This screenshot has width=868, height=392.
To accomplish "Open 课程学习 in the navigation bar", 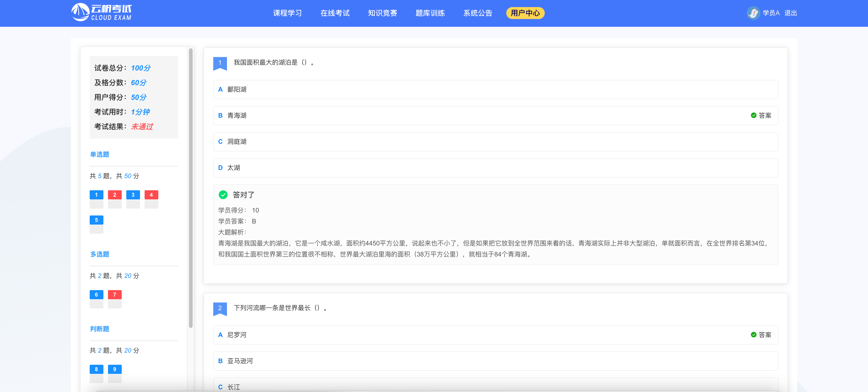I will [287, 13].
